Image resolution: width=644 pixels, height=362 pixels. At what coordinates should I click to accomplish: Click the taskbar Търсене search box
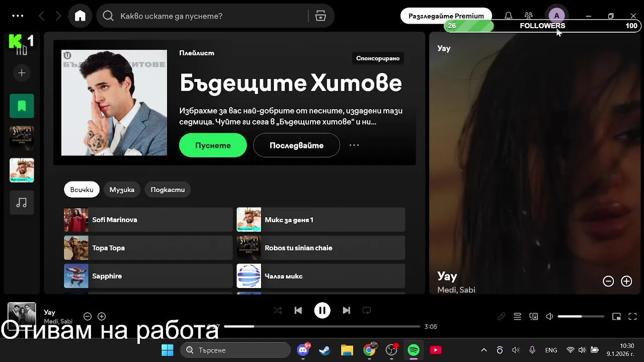(235, 350)
